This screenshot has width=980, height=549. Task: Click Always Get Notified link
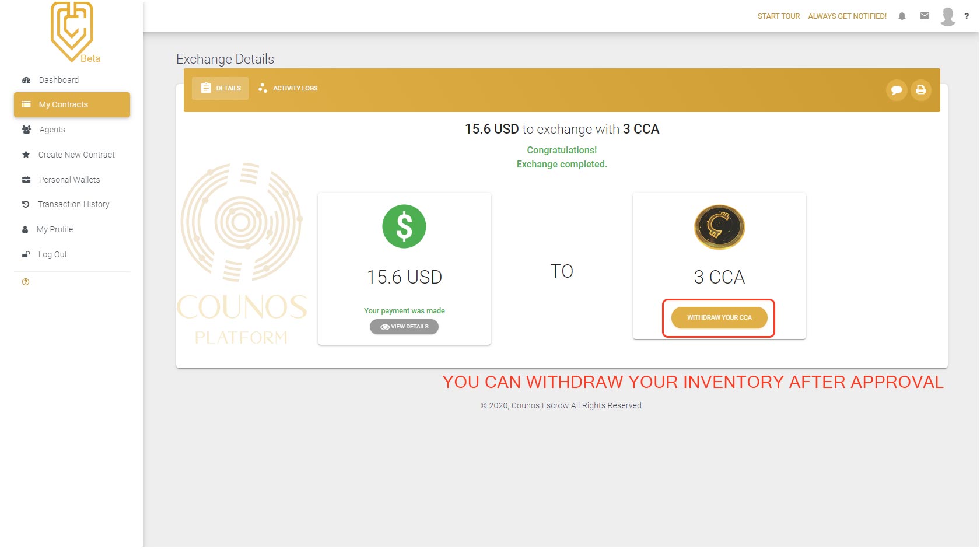(x=847, y=16)
